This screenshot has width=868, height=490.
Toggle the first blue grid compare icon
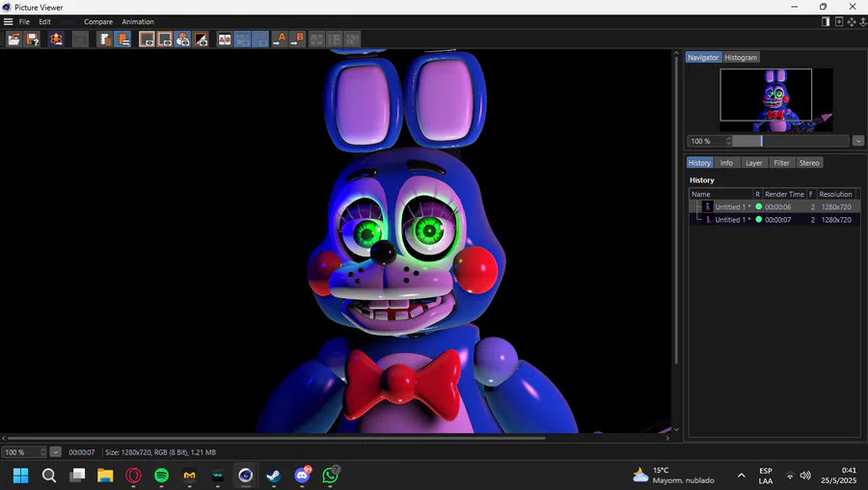242,40
